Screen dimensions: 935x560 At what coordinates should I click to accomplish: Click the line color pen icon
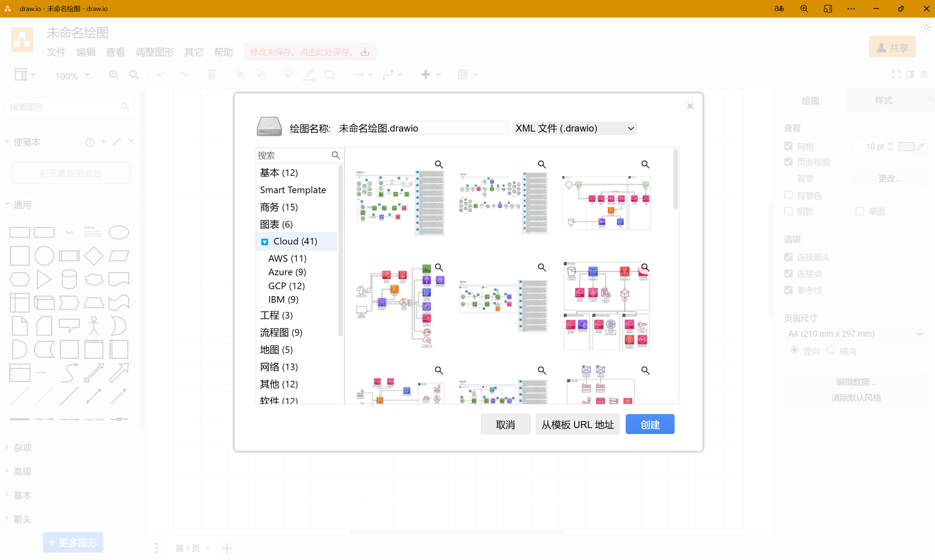coord(309,75)
